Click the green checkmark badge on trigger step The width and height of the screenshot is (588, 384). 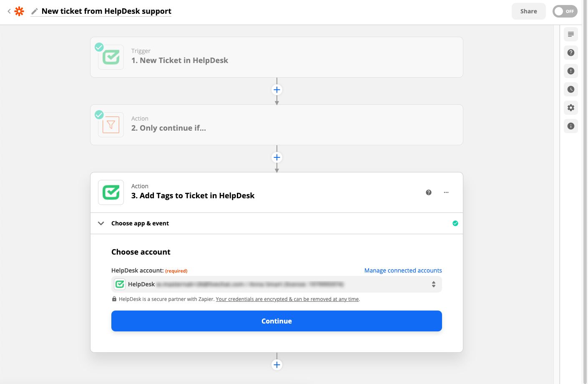99,47
